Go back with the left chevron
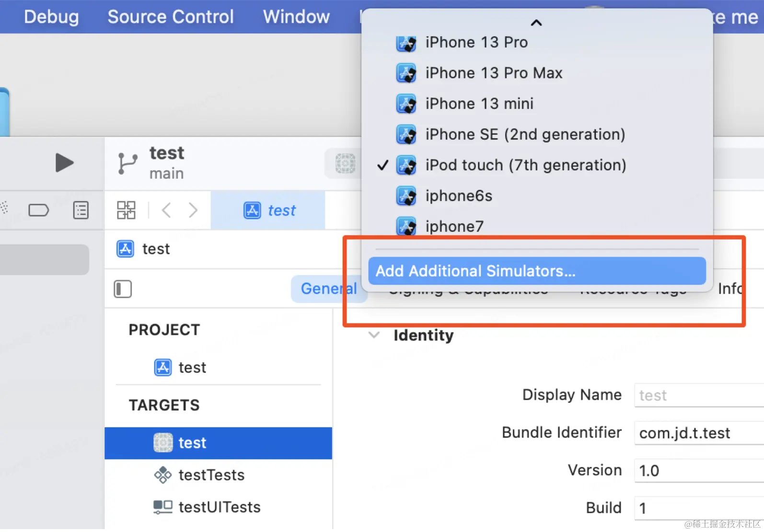The image size is (764, 532). 166,210
